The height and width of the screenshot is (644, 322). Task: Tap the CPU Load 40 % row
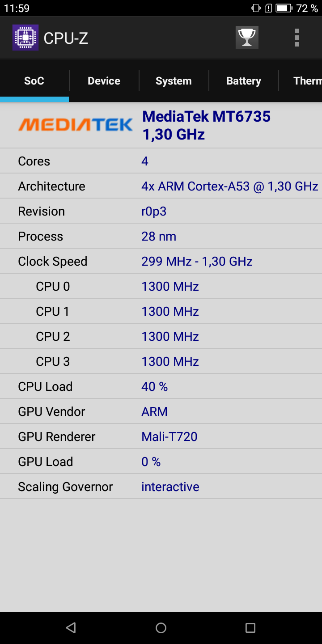(161, 386)
